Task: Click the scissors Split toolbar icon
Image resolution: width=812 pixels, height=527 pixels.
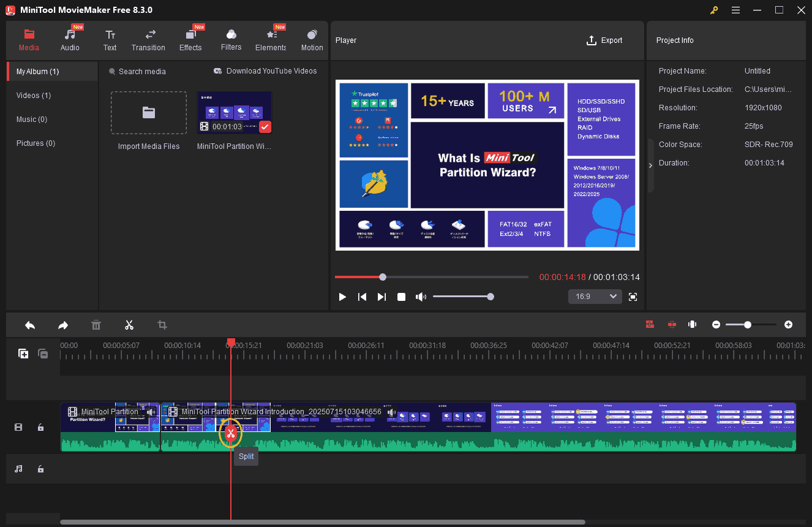Action: pyautogui.click(x=129, y=325)
